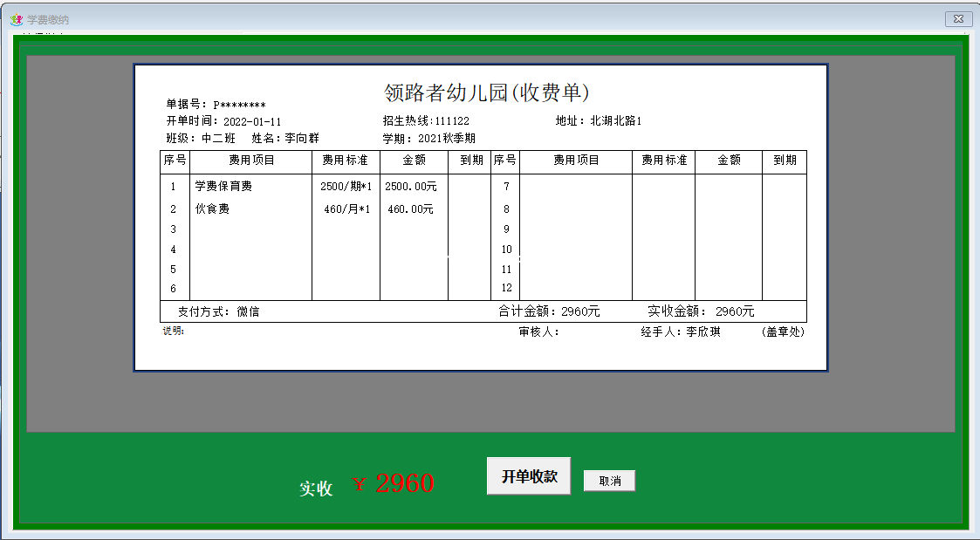
Task: Click the 实收 label beside red amount
Action: [x=316, y=489]
